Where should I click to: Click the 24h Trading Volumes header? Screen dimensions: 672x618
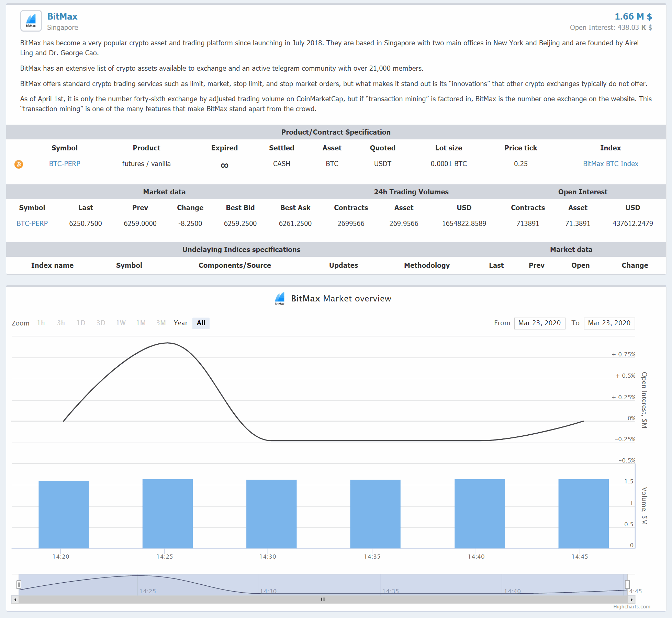point(411,192)
